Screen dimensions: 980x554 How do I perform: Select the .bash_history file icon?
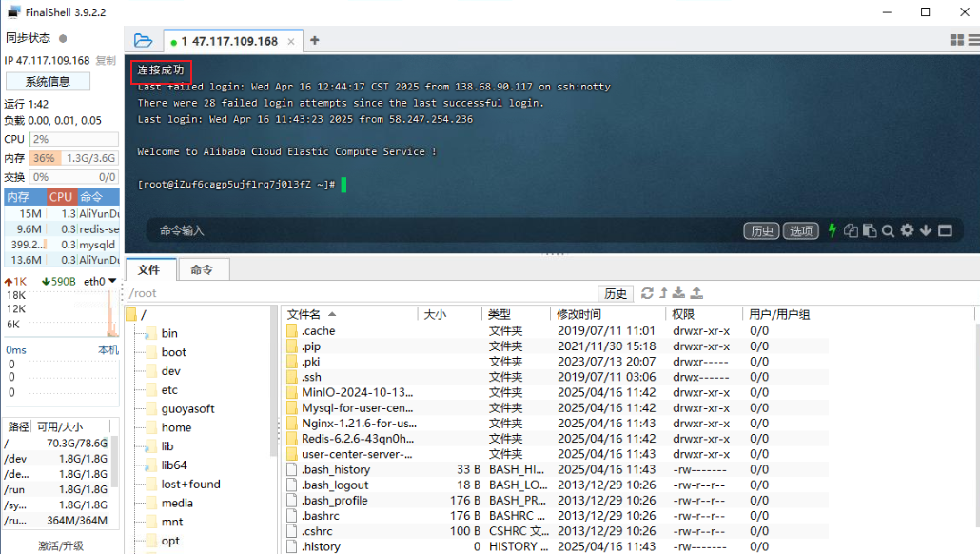click(292, 469)
